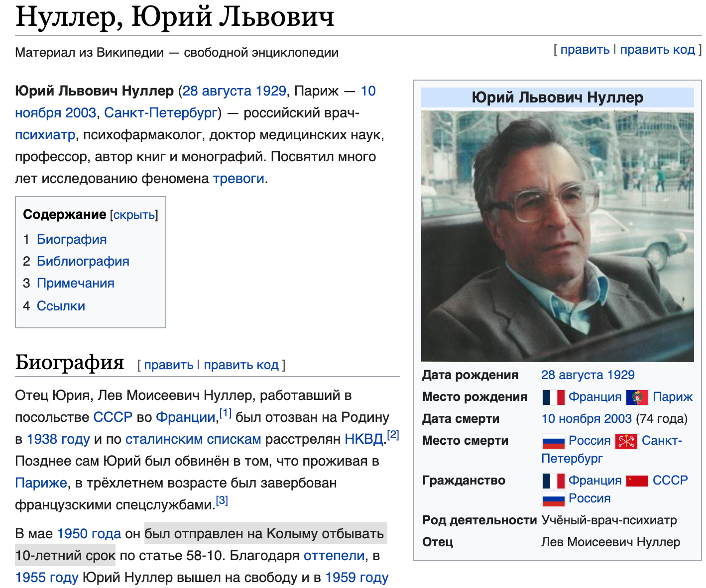Open the психиатр link
706x588 pixels.
click(x=45, y=135)
